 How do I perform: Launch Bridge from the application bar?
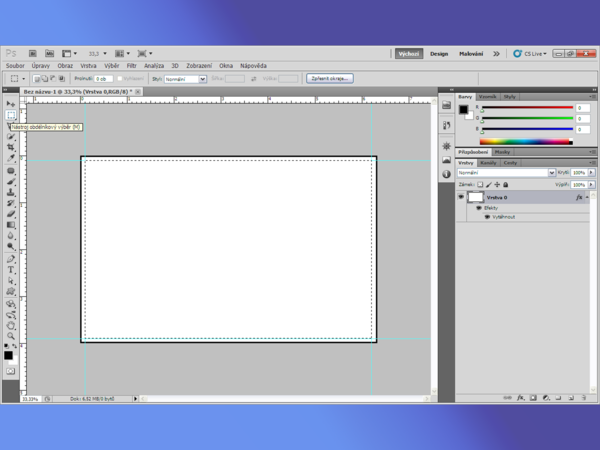pos(33,53)
